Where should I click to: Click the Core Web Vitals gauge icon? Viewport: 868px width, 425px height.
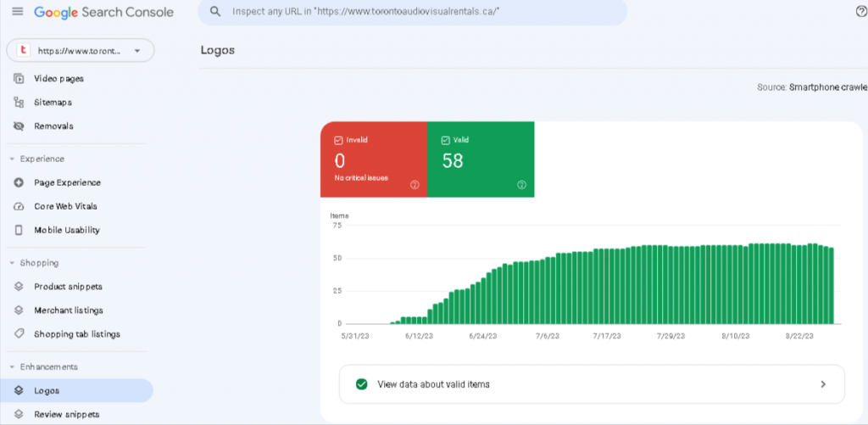pos(19,206)
